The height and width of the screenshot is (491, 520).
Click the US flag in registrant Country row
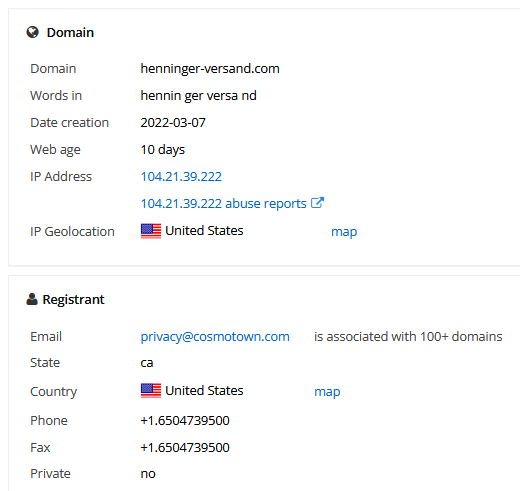[x=151, y=391]
